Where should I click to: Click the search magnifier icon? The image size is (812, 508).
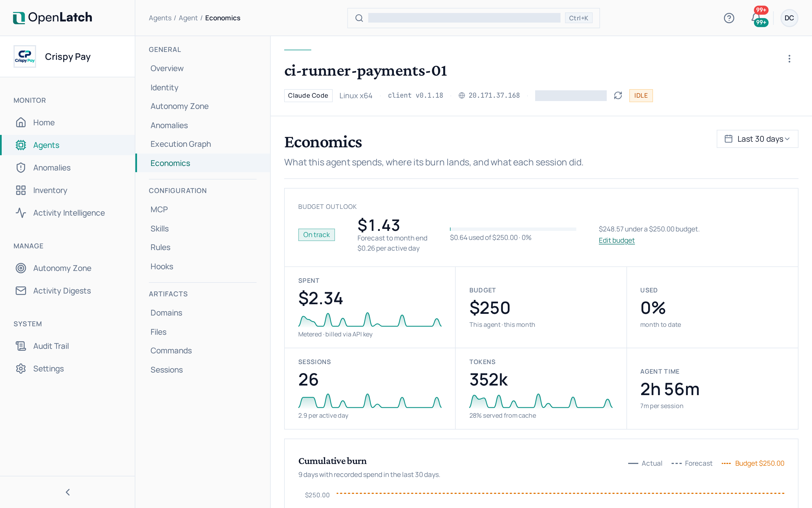[x=359, y=18]
